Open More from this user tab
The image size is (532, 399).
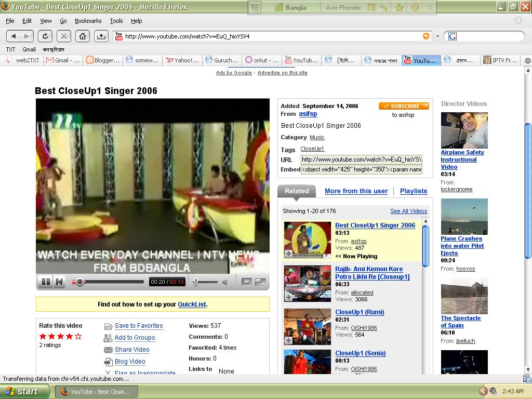coord(356,191)
